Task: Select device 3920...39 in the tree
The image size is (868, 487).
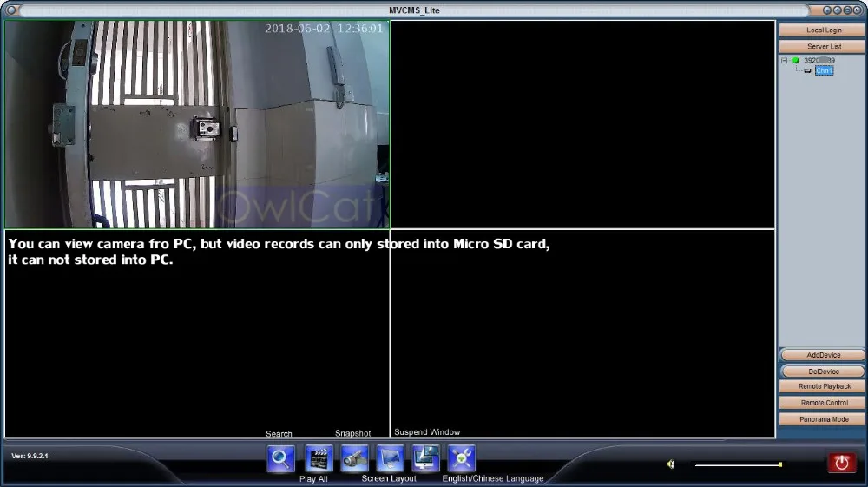Action: pos(819,60)
